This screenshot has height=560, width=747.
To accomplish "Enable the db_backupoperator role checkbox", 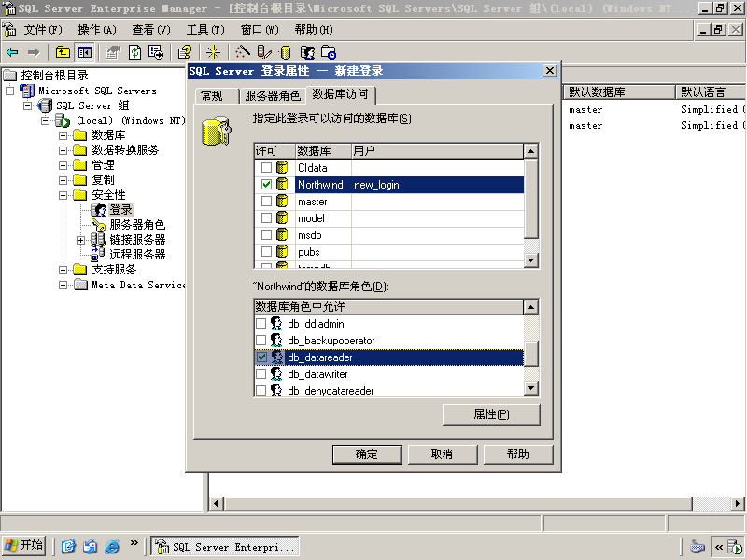I will point(261,340).
